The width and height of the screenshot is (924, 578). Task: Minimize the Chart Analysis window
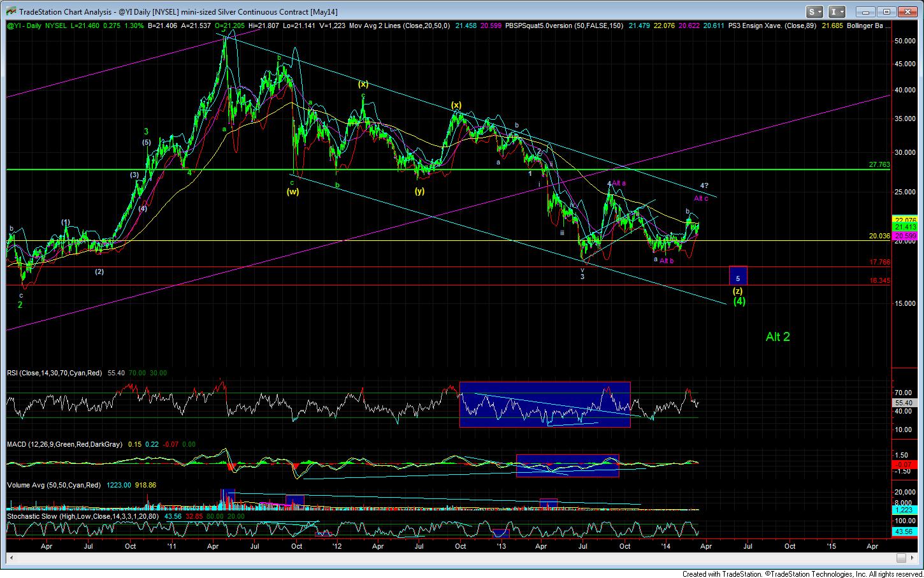tap(865, 11)
